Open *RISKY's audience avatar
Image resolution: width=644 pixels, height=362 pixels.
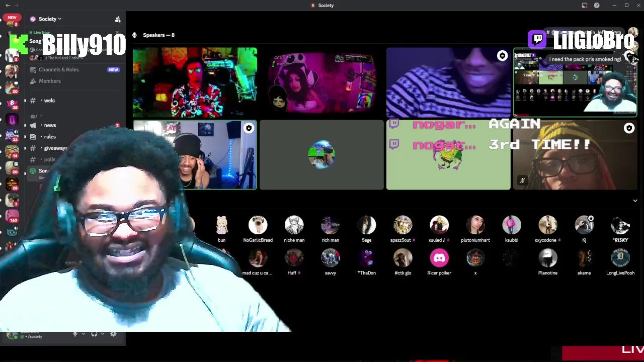[x=620, y=225]
